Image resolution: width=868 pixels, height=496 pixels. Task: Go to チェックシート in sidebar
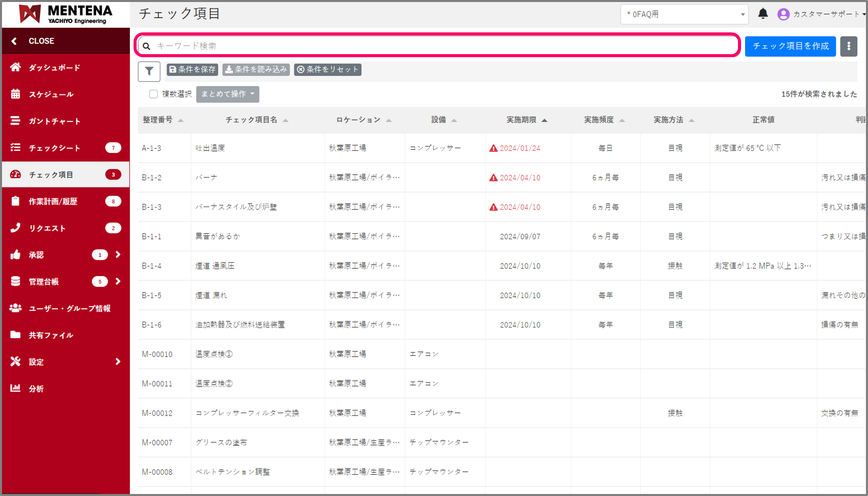[x=55, y=148]
